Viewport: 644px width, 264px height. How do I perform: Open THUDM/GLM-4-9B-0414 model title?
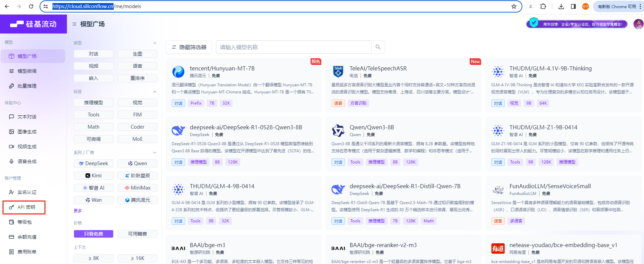(x=222, y=186)
